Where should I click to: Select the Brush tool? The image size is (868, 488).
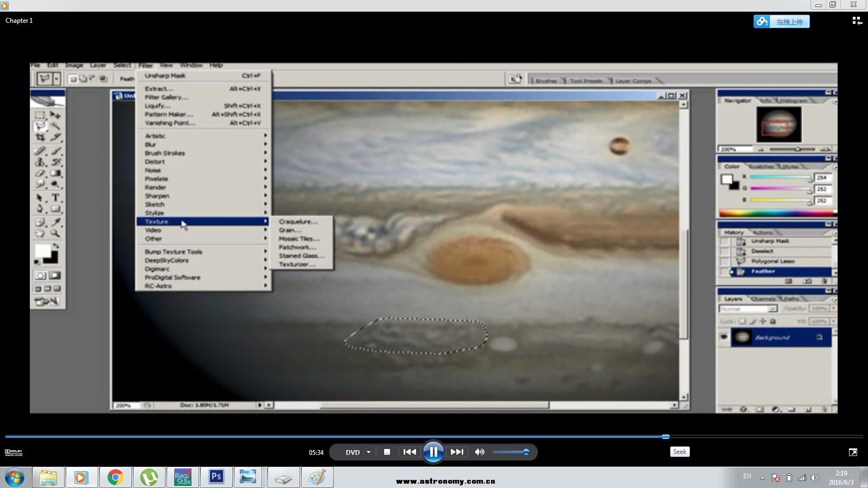pos(55,151)
